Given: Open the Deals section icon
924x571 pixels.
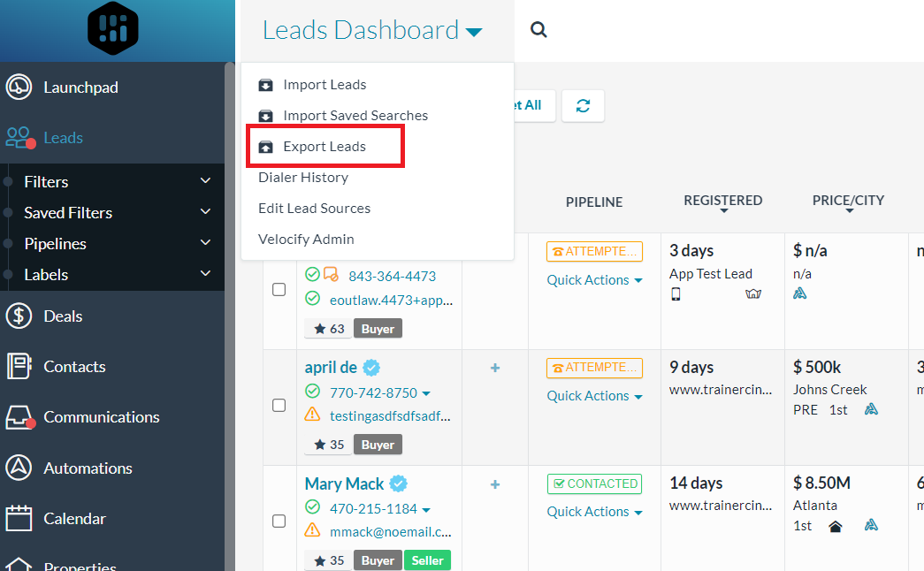Looking at the screenshot, I should [x=19, y=316].
